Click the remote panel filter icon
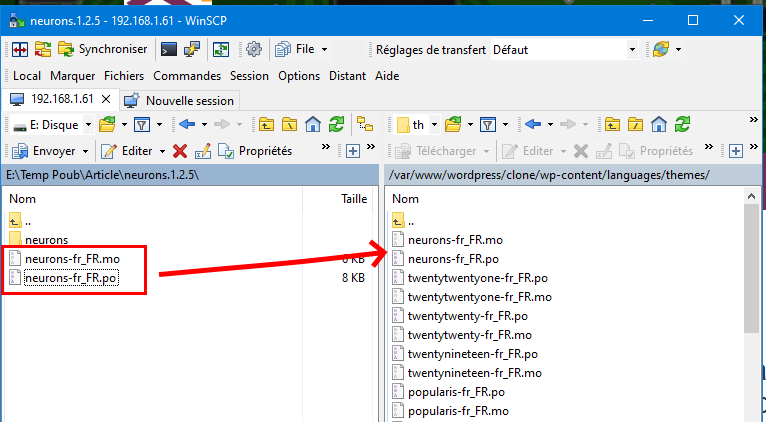 pyautogui.click(x=488, y=125)
